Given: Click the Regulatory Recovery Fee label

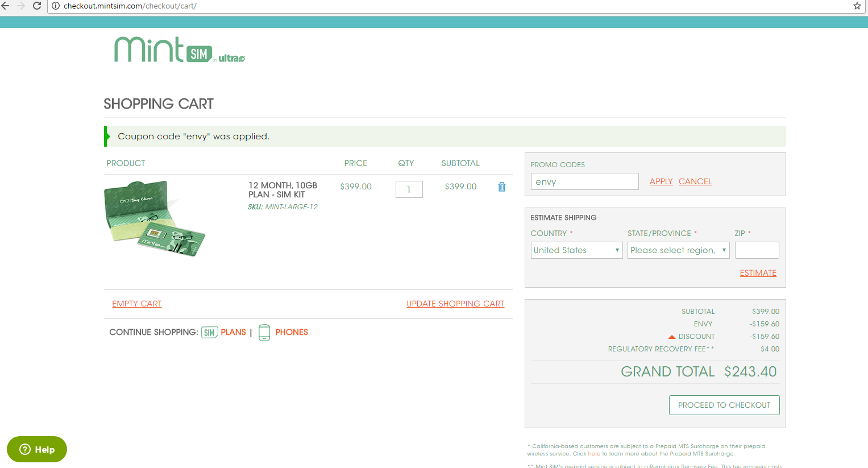Looking at the screenshot, I should click(x=661, y=349).
